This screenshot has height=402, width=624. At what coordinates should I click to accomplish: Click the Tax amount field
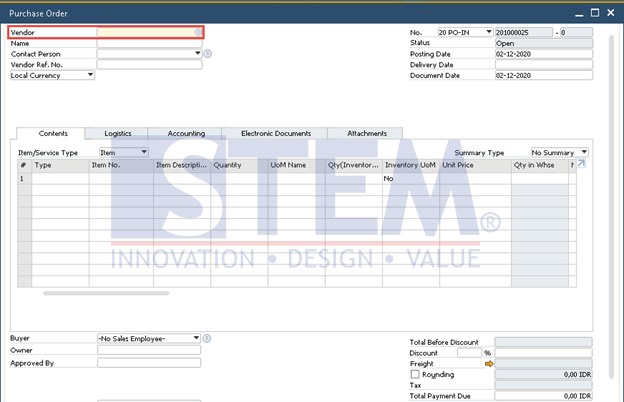[x=543, y=385]
